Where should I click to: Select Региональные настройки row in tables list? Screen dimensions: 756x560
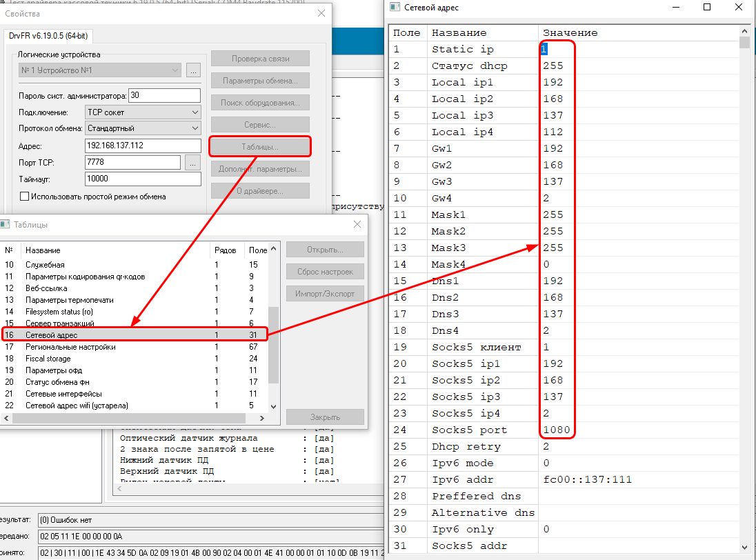pyautogui.click(x=70, y=347)
